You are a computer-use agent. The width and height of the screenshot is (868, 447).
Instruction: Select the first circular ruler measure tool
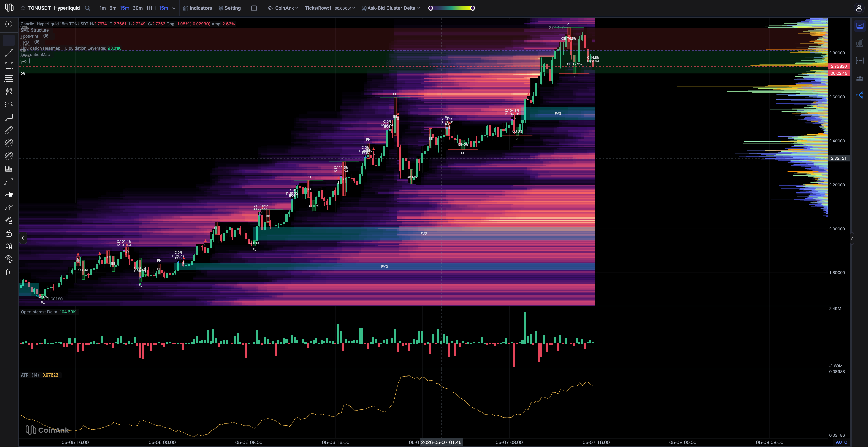[x=9, y=143]
